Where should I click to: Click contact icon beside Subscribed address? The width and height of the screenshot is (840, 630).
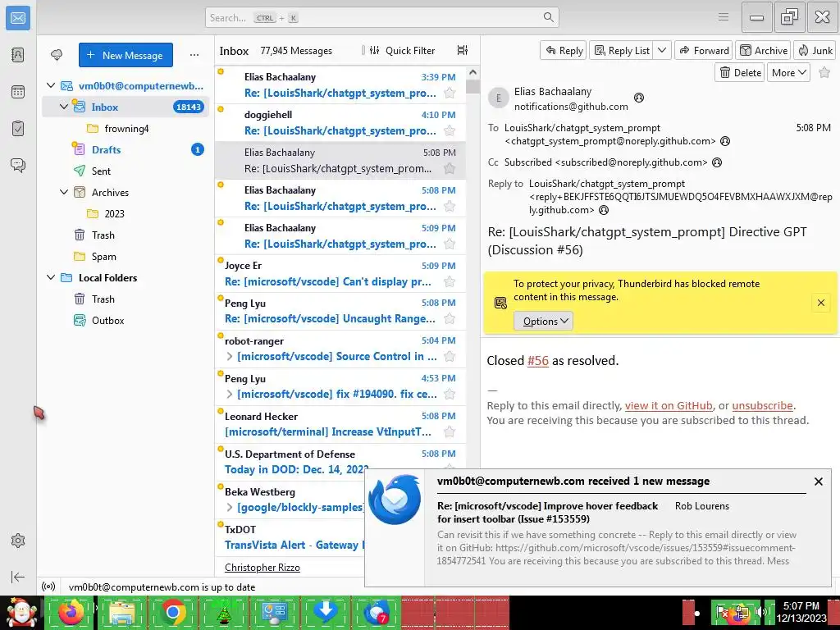coord(717,162)
